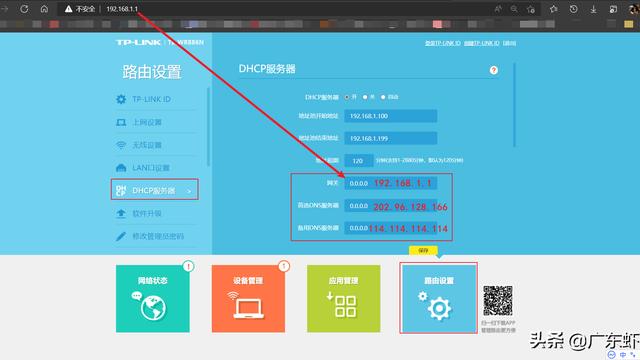640x360 pixels.
Task: Click chevron arrow on DHCP服务器 item
Action: point(189,191)
